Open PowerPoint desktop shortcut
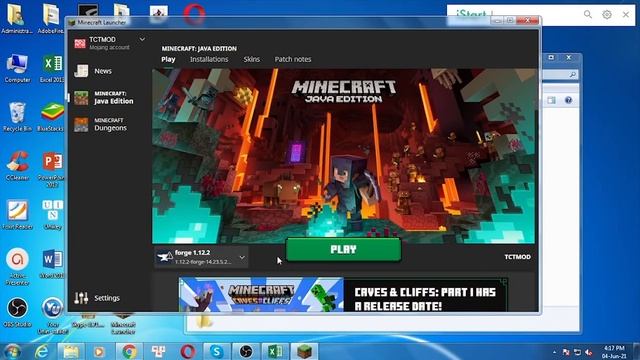Screen dimensions: 640x360 tap(51, 170)
